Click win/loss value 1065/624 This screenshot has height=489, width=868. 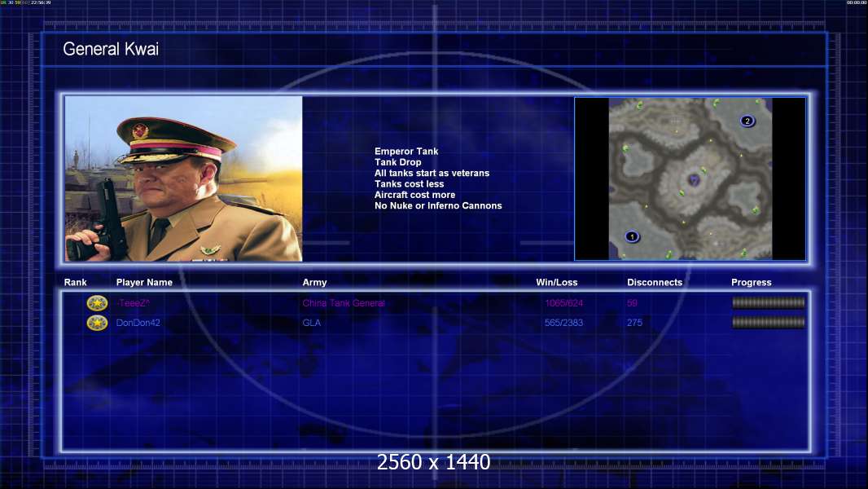coord(563,303)
